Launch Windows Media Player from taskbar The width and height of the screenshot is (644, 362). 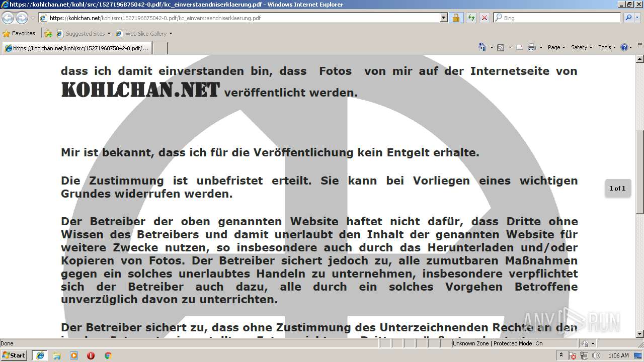74,355
